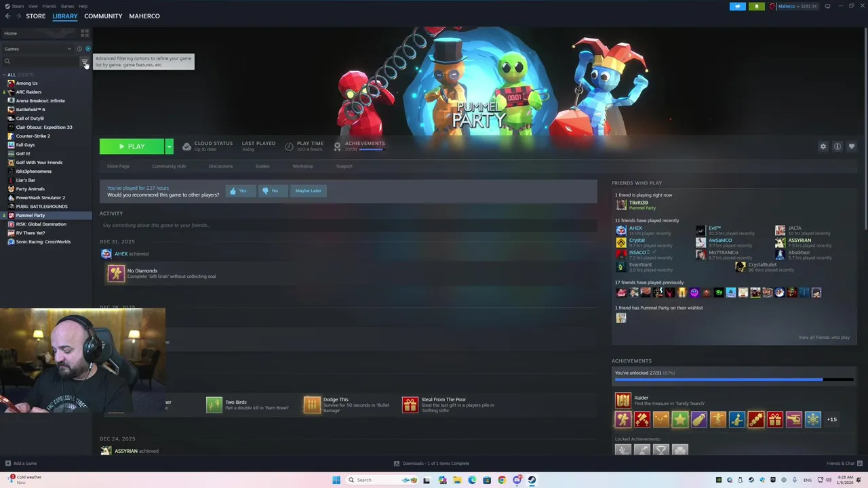Go back with the left arrow
This screenshot has width=868, height=488.
(7, 16)
